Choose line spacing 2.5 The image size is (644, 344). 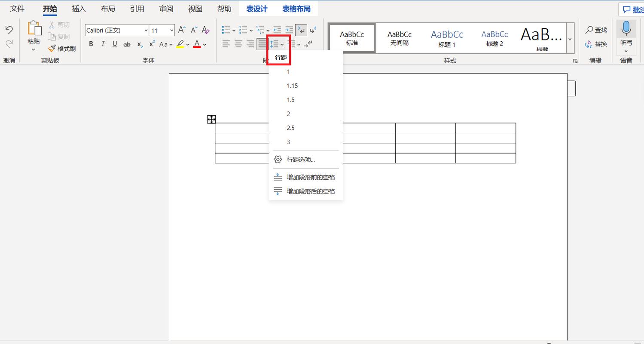[305, 128]
